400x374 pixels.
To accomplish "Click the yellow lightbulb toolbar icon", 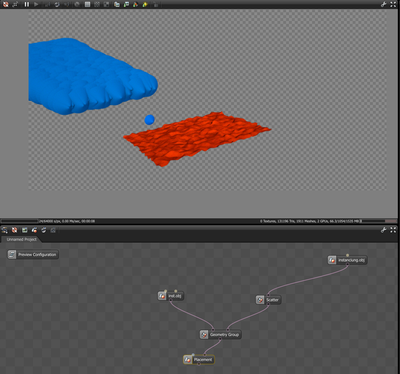I will (x=145, y=4).
